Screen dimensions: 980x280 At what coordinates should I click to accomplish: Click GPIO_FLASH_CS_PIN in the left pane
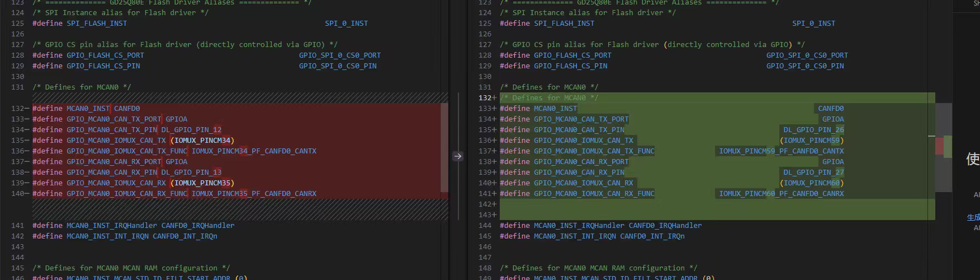pyautogui.click(x=103, y=66)
